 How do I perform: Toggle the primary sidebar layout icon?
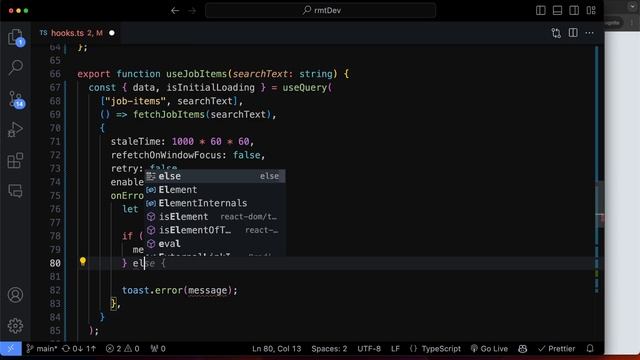540,11
